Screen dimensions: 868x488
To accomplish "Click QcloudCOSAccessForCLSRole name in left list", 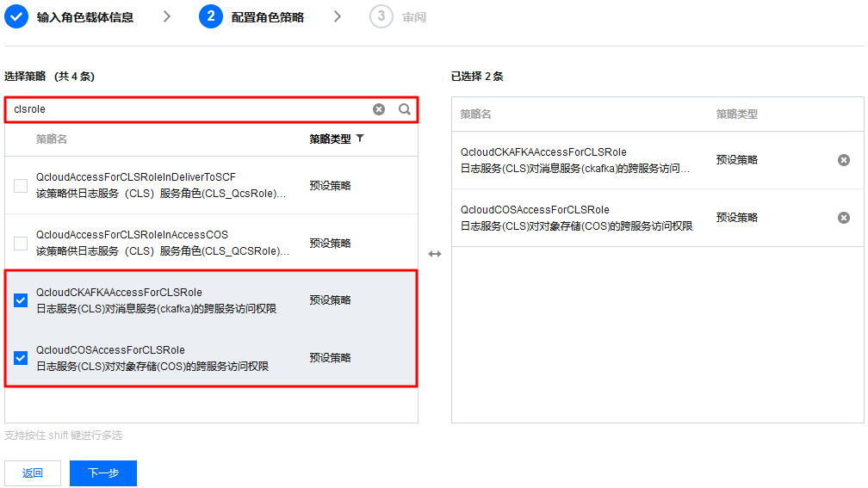I will [x=110, y=349].
